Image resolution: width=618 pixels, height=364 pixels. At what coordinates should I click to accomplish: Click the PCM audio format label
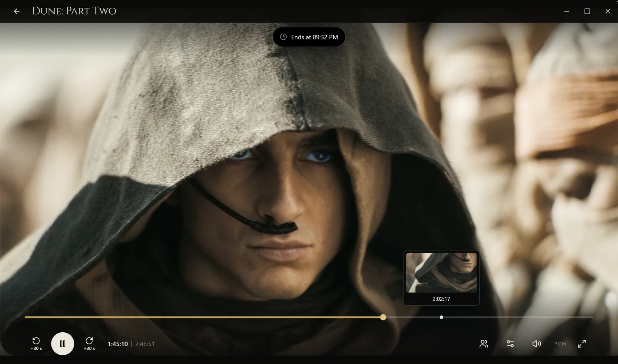pyautogui.click(x=560, y=344)
